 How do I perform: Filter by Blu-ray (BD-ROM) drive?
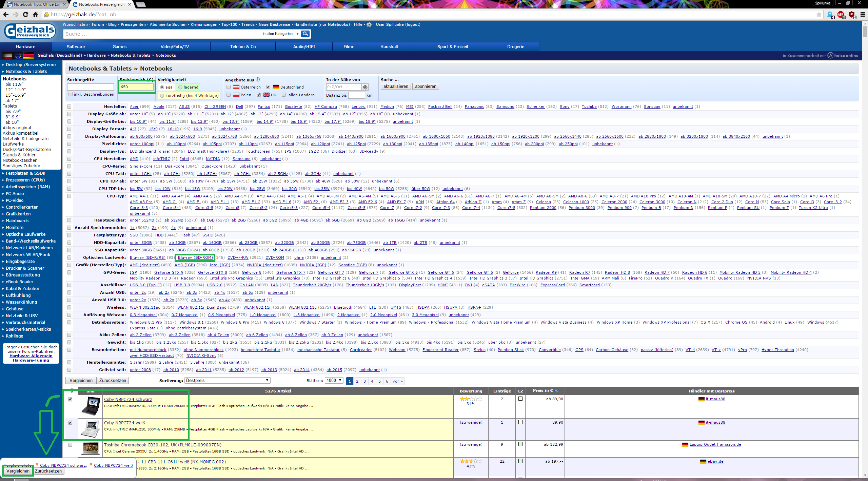click(195, 257)
